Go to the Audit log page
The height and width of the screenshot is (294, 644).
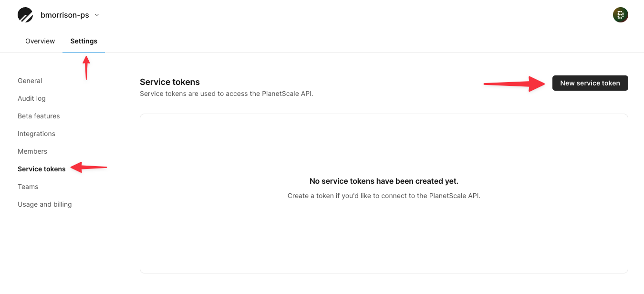(31, 98)
